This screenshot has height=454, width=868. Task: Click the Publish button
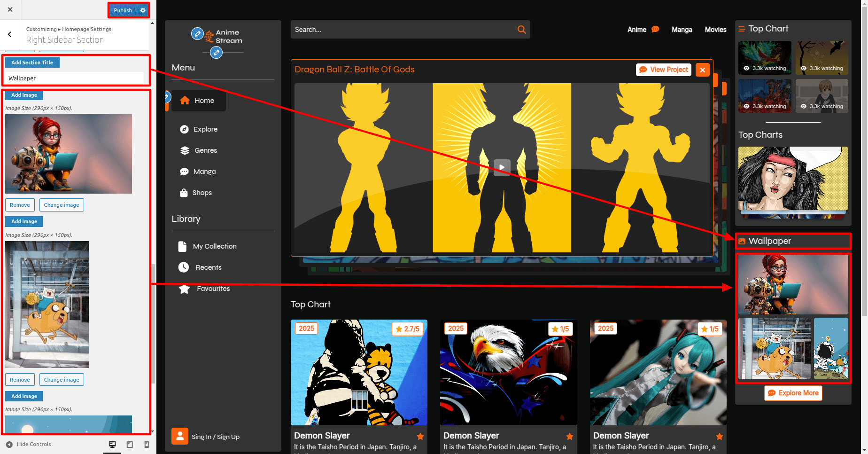click(123, 10)
